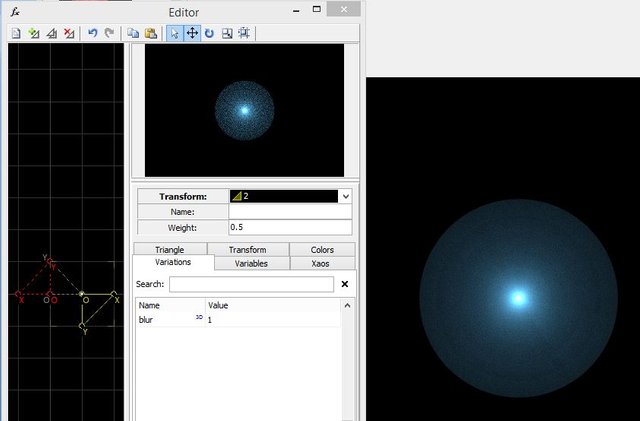Click the yellow triangle's Y corner handle
The image size is (640, 421).
(x=82, y=326)
